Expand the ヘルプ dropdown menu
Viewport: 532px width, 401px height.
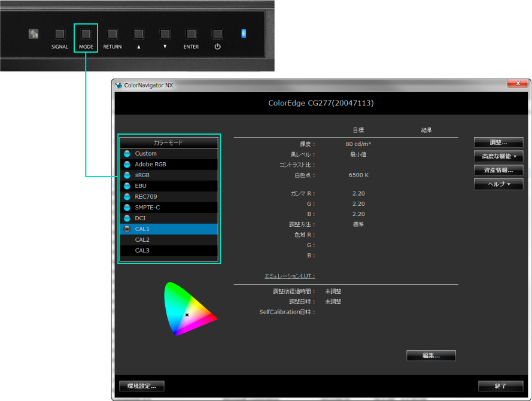pos(498,184)
